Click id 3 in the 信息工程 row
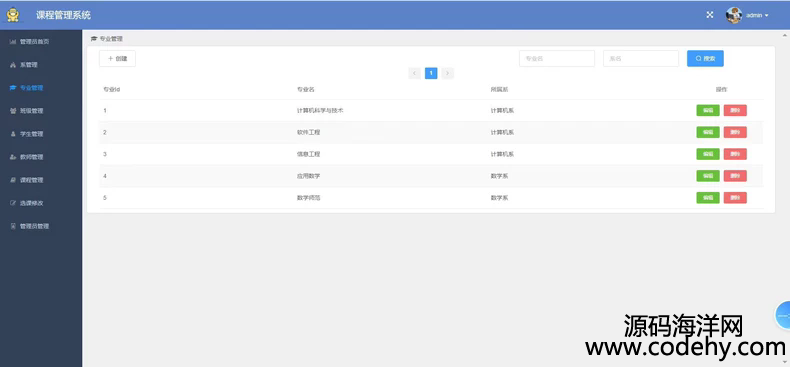The image size is (790, 367). coord(105,154)
